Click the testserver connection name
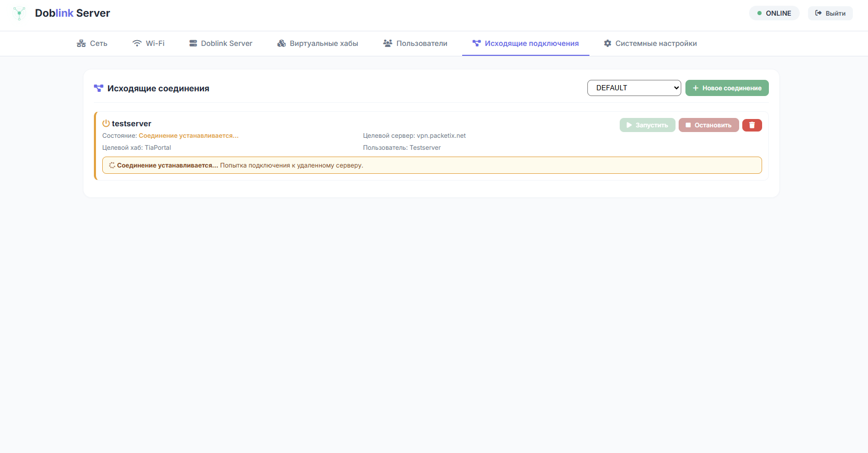Viewport: 868px width, 453px height. click(131, 124)
